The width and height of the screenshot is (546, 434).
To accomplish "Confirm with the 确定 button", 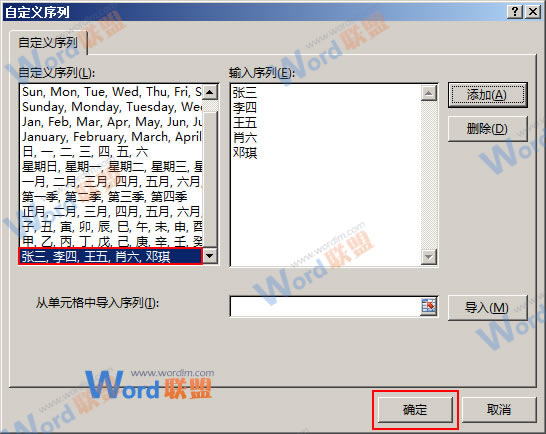I will tap(415, 410).
